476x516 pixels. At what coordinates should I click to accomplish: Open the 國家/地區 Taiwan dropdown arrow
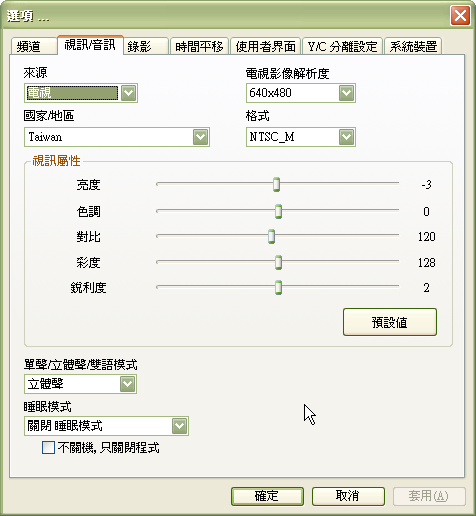201,137
